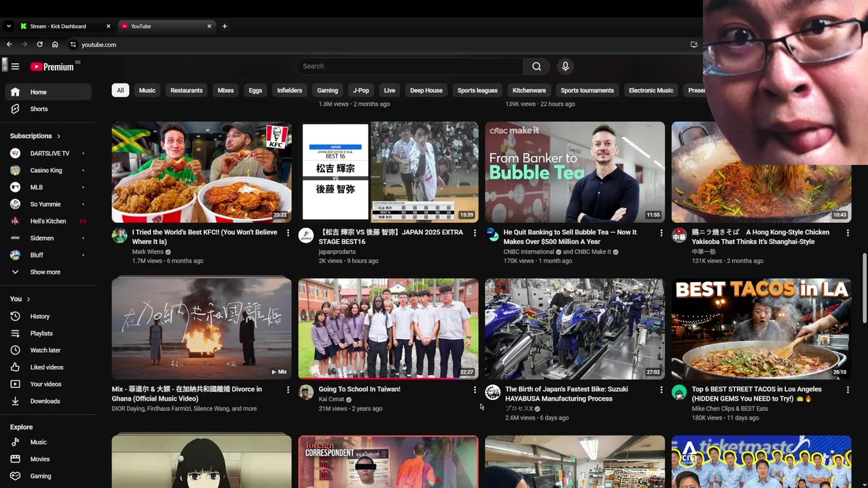Open Mike Chen Clips & BEST Eats channel
Screen dimensions: 868x488
730,409
